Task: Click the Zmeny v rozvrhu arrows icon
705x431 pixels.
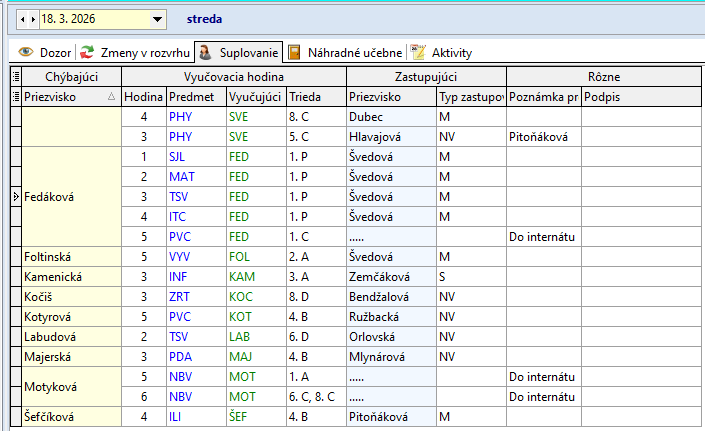Action: (x=88, y=52)
